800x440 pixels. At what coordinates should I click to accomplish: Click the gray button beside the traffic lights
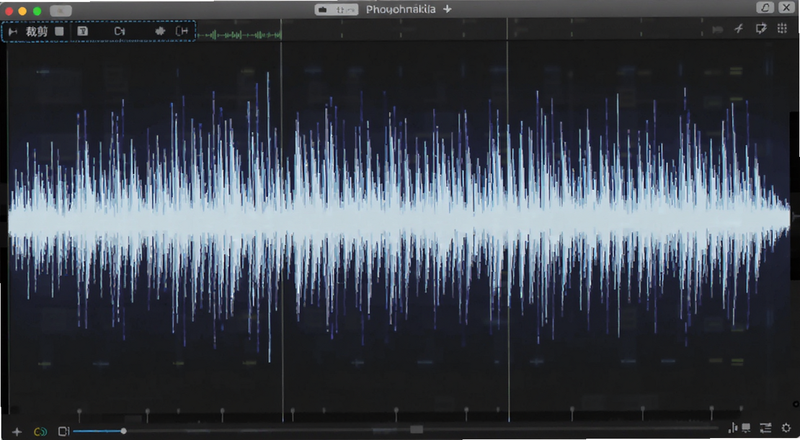[61, 10]
